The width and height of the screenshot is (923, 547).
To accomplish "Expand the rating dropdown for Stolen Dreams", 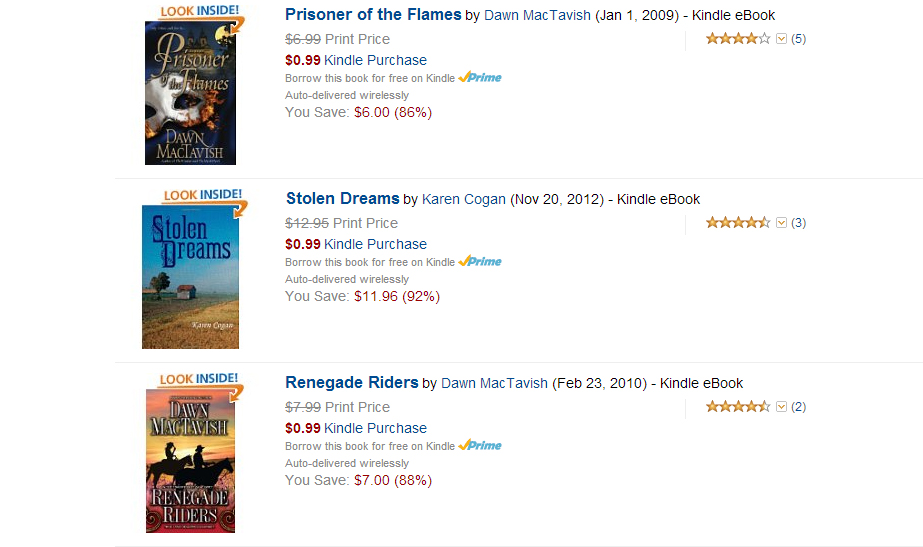I will pos(782,223).
